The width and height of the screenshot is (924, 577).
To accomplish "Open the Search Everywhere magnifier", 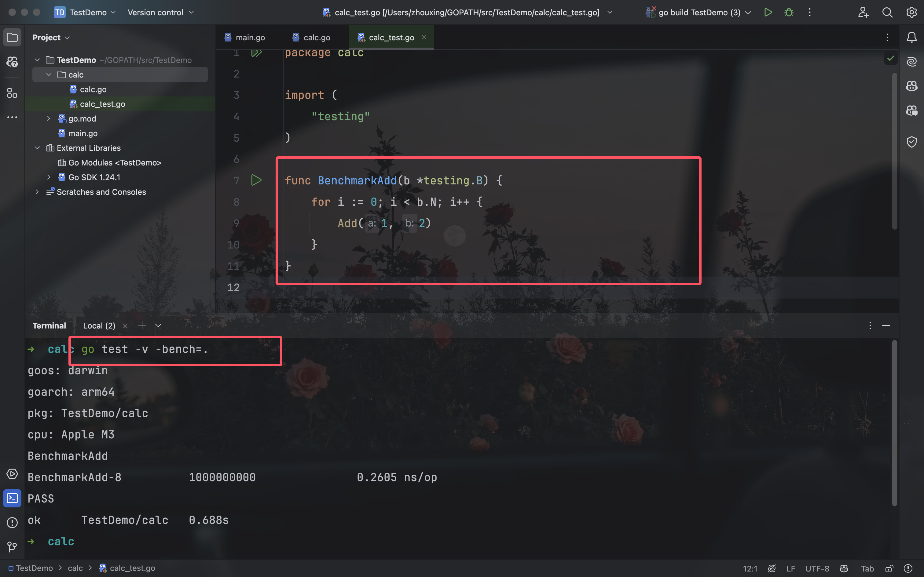I will point(887,12).
